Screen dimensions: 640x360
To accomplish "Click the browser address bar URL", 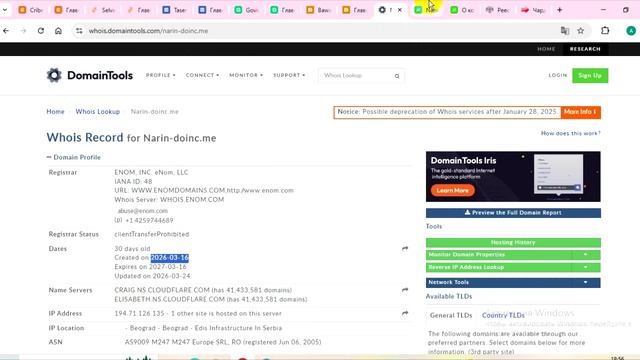I will coord(148,31).
